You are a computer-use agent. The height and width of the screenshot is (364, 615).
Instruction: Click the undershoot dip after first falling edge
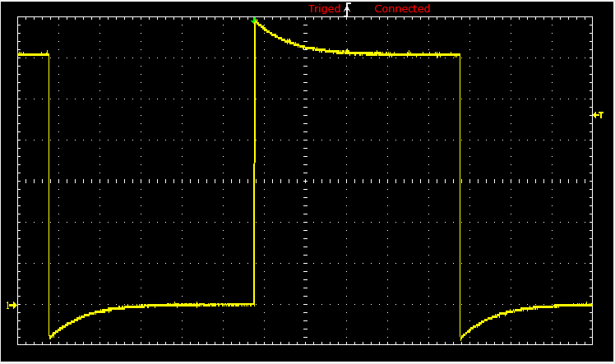coord(51,336)
